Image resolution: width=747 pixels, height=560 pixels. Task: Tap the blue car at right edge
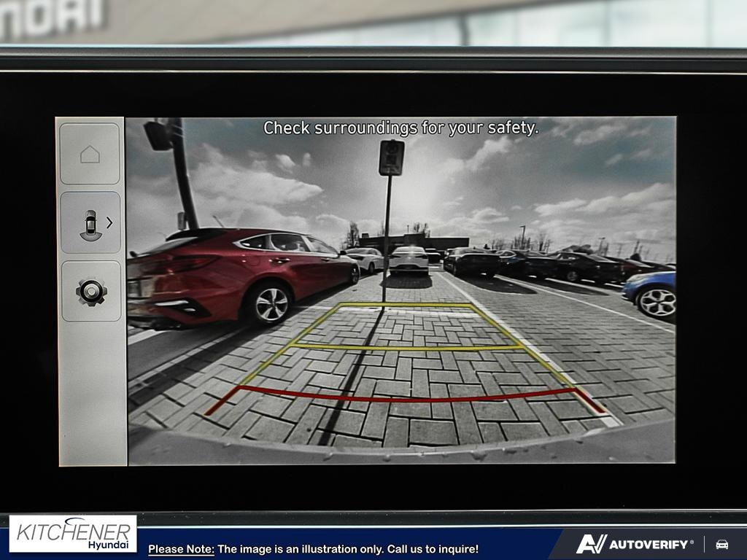[651, 292]
